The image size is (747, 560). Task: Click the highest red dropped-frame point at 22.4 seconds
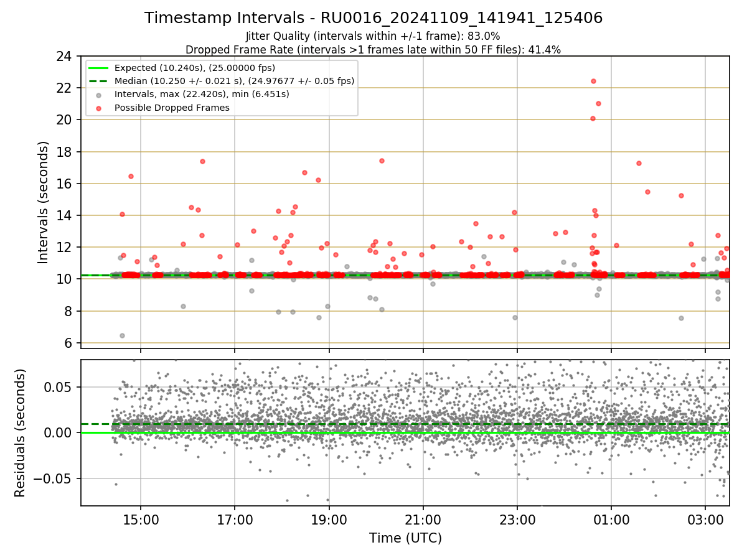coord(593,81)
